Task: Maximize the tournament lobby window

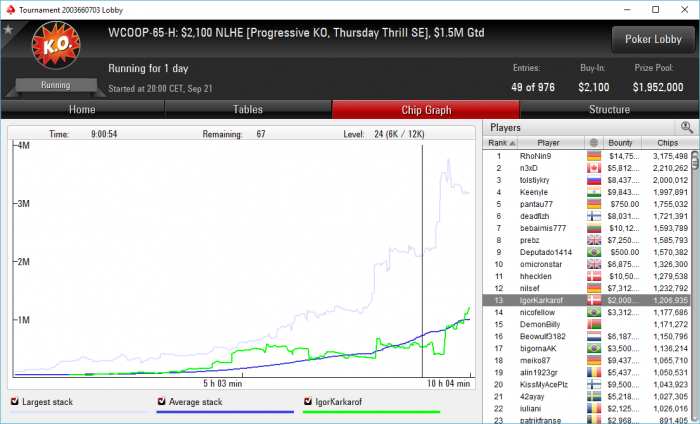Action: pyautogui.click(x=655, y=9)
